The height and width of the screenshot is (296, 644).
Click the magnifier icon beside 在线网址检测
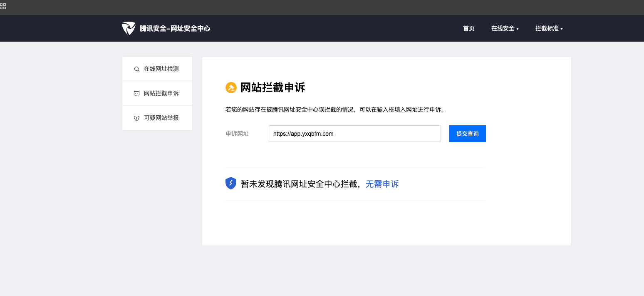point(136,69)
